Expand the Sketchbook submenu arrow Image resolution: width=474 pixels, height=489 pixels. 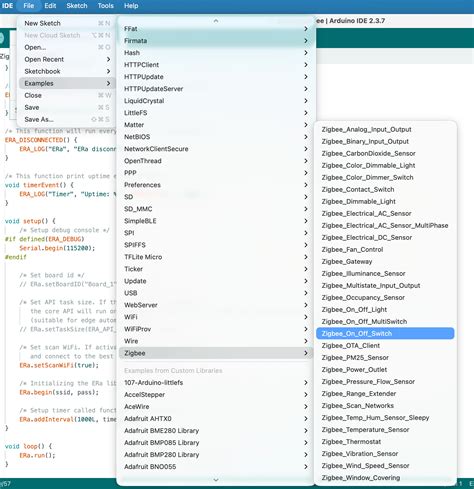pos(108,71)
